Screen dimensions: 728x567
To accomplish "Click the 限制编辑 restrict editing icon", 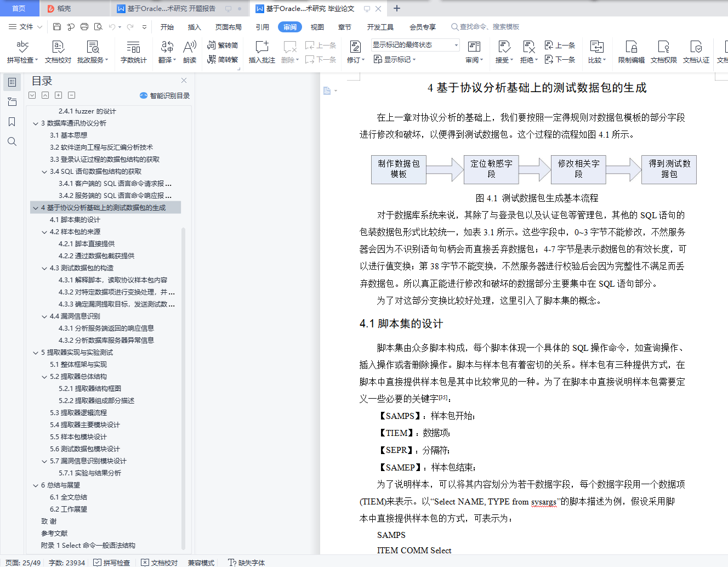I will pos(632,52).
